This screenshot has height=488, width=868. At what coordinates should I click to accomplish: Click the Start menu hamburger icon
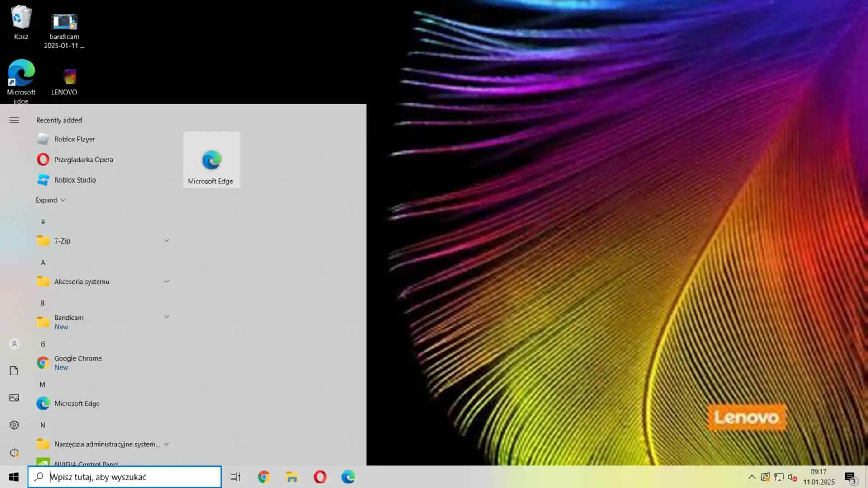14,120
